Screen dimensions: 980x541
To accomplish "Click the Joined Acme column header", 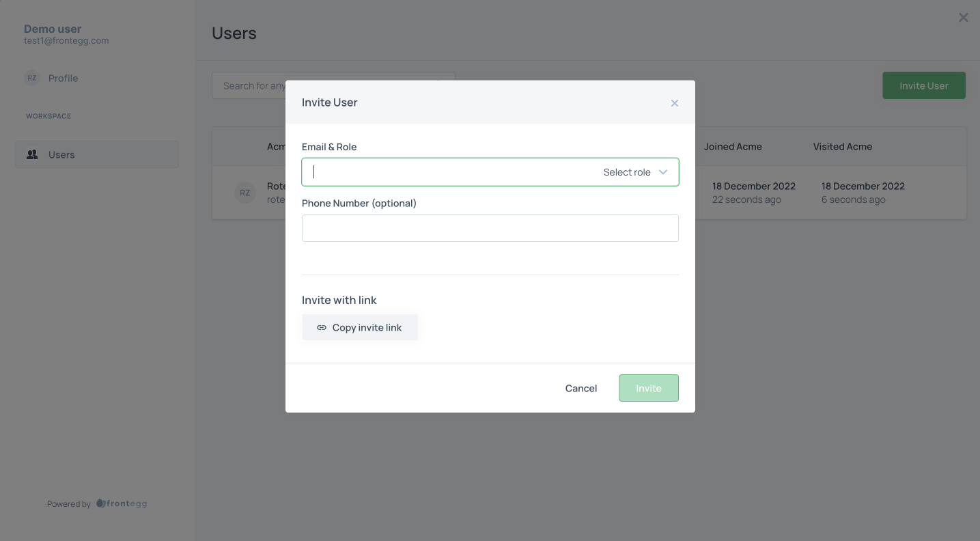I will tap(733, 147).
